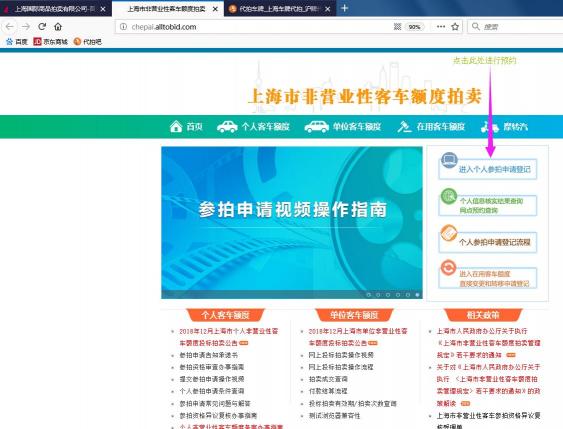Click the home house icon beside 首页
Image resolution: width=563 pixels, height=429 pixels.
(176, 126)
